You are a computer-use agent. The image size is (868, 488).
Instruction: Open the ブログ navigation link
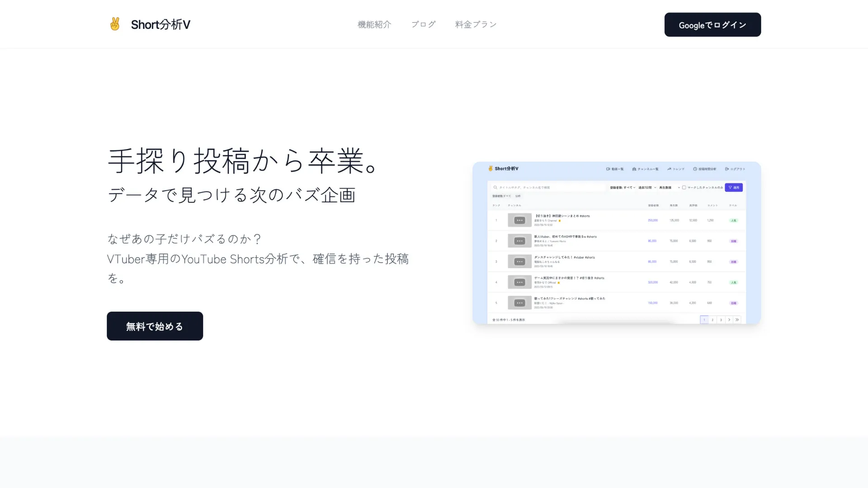(424, 24)
